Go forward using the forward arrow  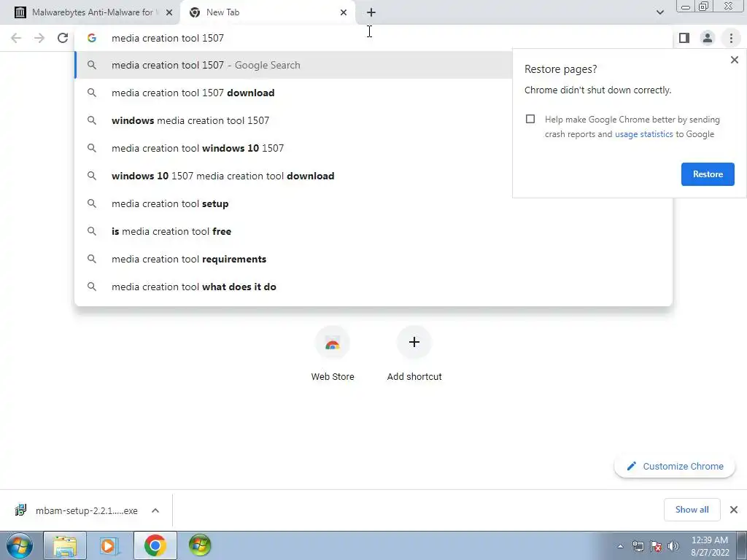[39, 38]
